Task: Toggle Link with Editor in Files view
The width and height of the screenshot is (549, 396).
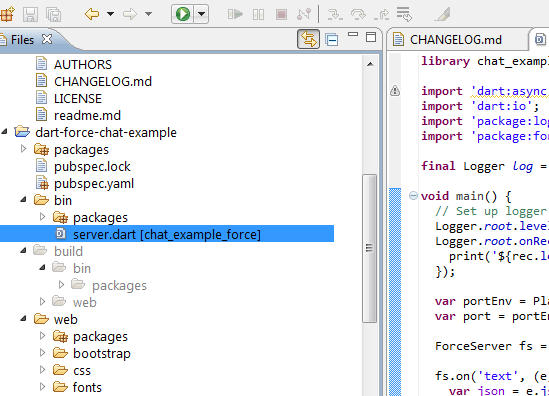Action: click(x=308, y=39)
